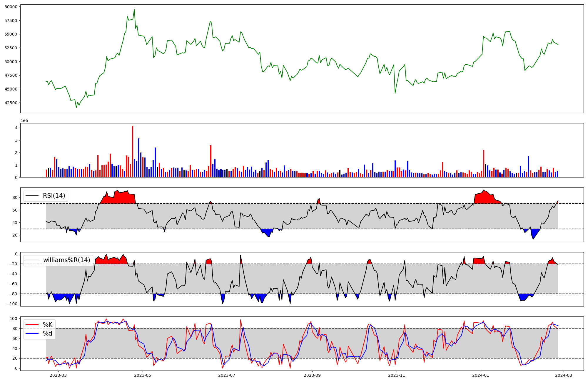The image size is (588, 382).
Task: Select the 2024-01 date axis label
Action: coord(481,375)
